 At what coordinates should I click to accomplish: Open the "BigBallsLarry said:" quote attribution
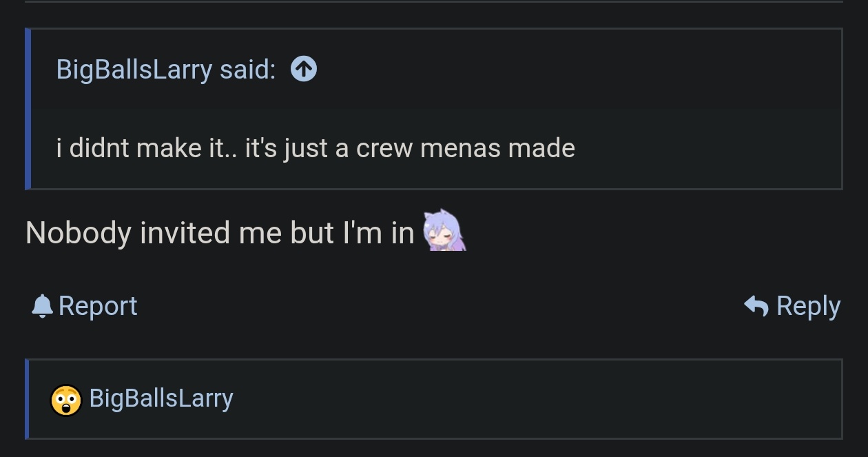[x=165, y=69]
